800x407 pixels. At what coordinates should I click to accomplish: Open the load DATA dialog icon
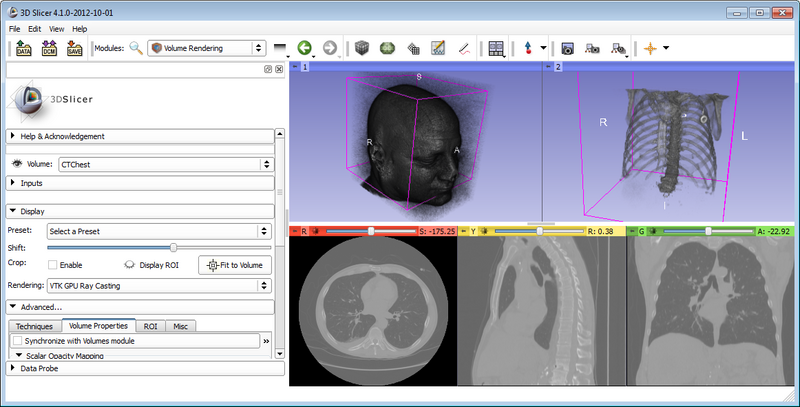click(x=23, y=48)
